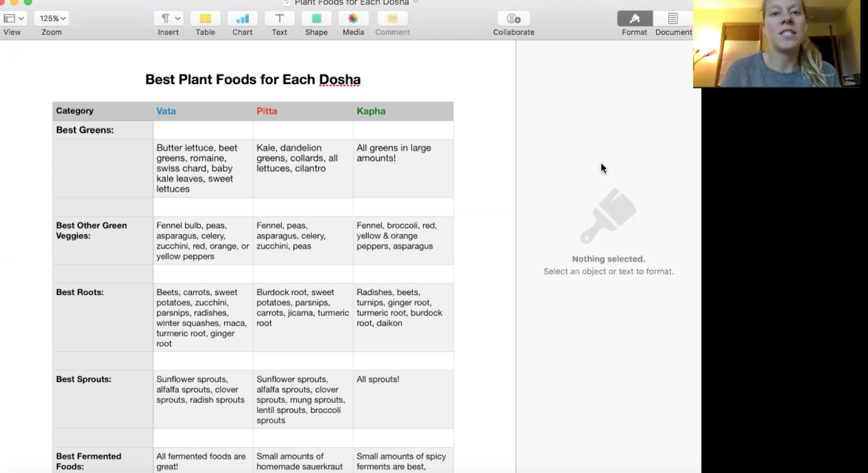Click the document title in title bar
This screenshot has width=868, height=473.
click(x=351, y=3)
